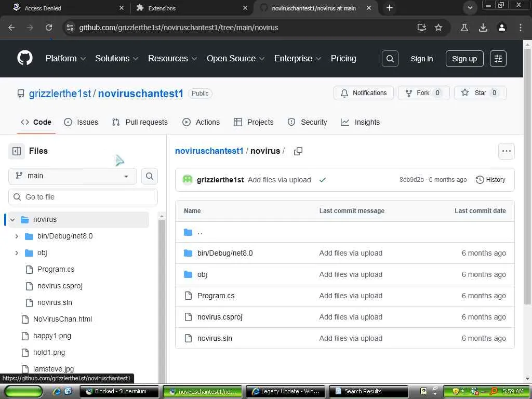Select the Code tab
The image size is (532, 399).
tap(36, 122)
